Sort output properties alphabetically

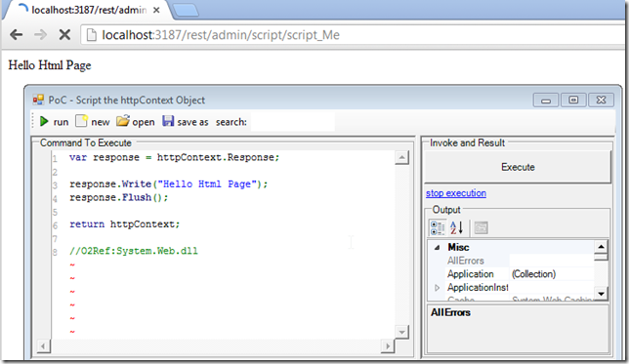tap(456, 227)
